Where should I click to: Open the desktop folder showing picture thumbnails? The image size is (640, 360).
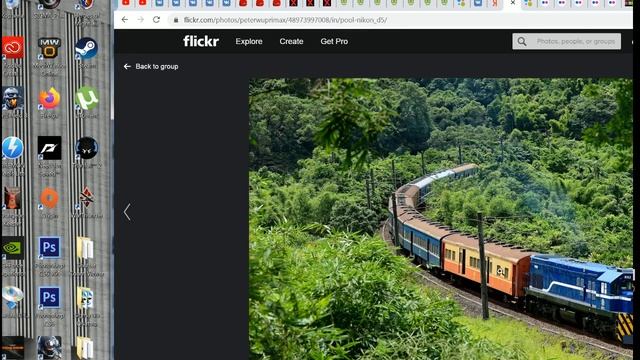click(85, 298)
